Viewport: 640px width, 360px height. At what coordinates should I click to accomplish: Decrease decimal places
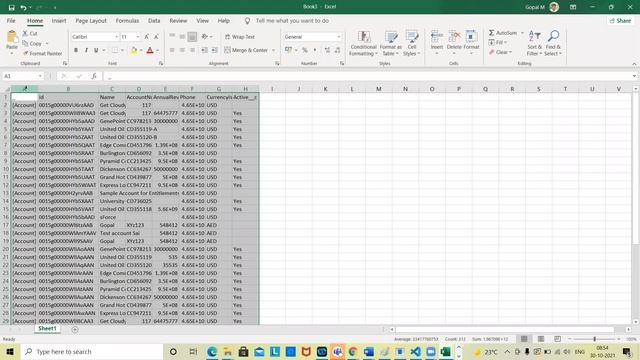(337, 50)
